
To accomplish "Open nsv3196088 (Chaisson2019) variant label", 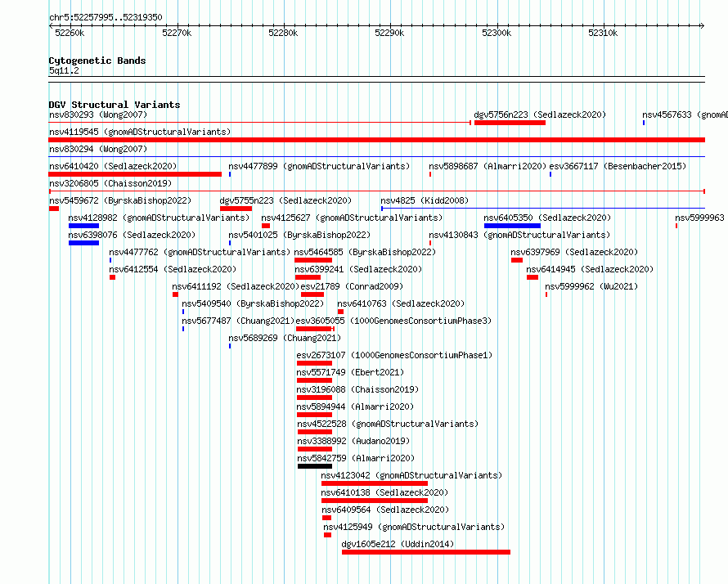I will pyautogui.click(x=357, y=389).
